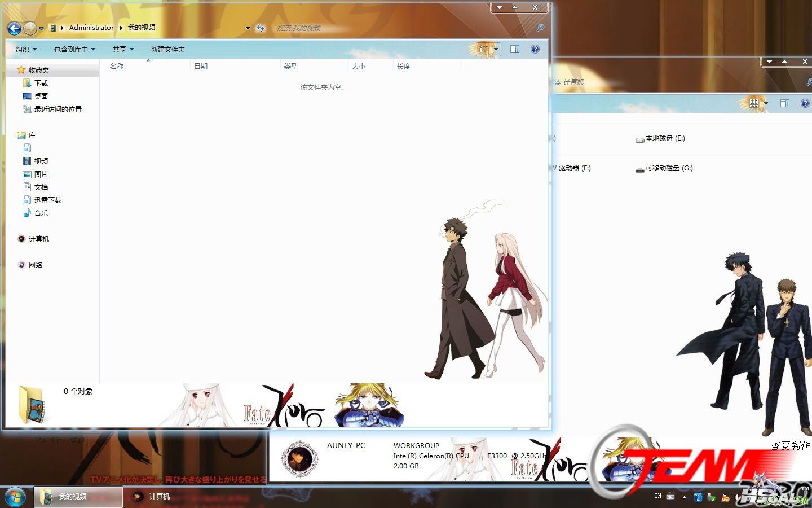Viewport: 812px width, 508px height.
Task: Click the 0 个对象 status text
Action: click(x=78, y=391)
